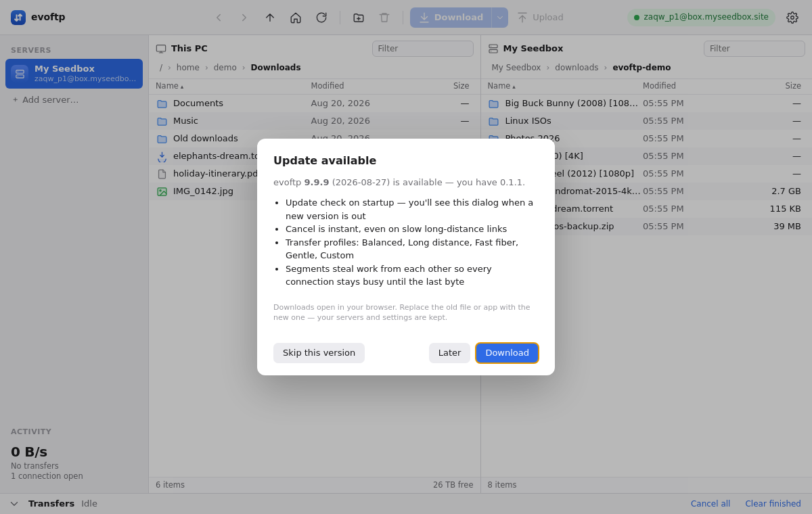Click the zaqw_p1@box.myseedbox.site connection status pill

pyautogui.click(x=701, y=18)
